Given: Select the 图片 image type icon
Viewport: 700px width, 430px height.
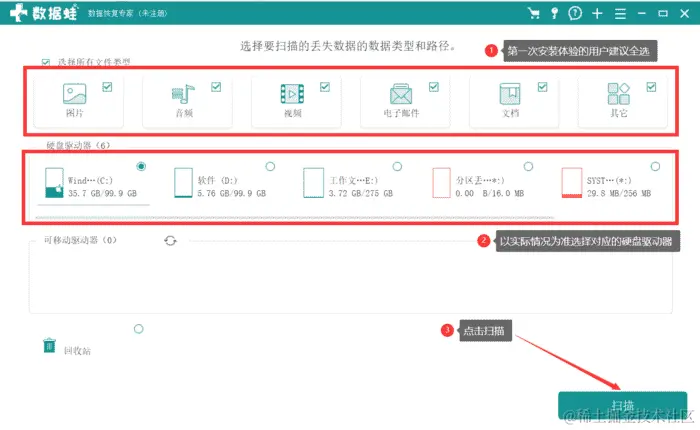Looking at the screenshot, I should (75, 94).
